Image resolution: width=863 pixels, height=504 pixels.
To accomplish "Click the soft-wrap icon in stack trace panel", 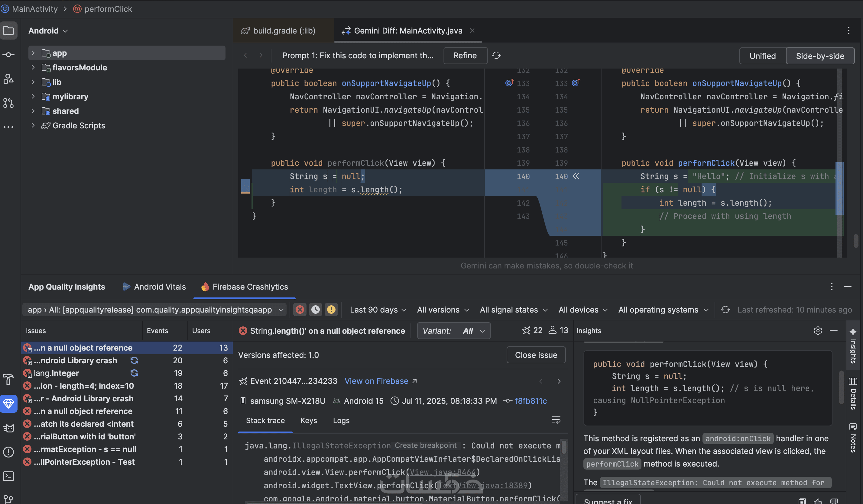I will pos(556,420).
